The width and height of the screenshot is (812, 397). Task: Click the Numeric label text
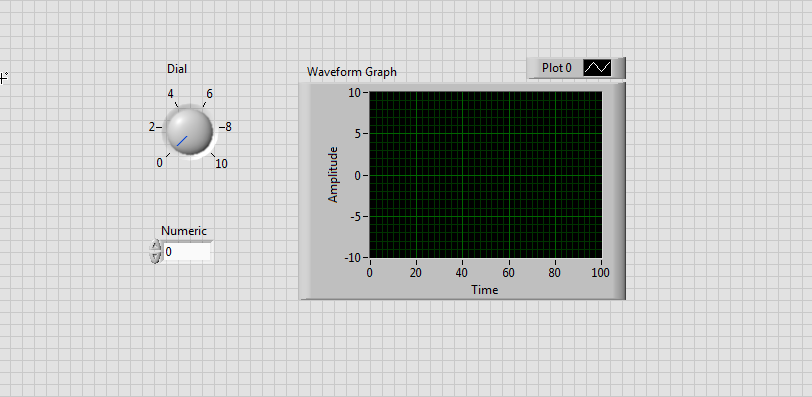(x=184, y=231)
